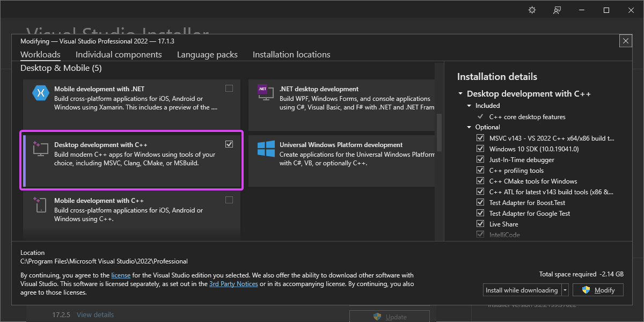Collapse the Included section

point(469,106)
